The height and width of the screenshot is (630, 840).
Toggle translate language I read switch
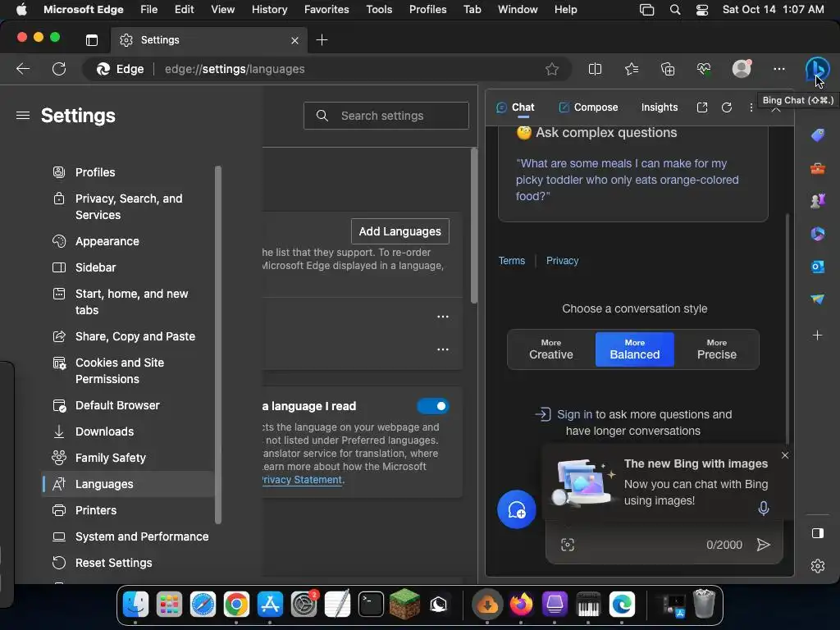[433, 406]
